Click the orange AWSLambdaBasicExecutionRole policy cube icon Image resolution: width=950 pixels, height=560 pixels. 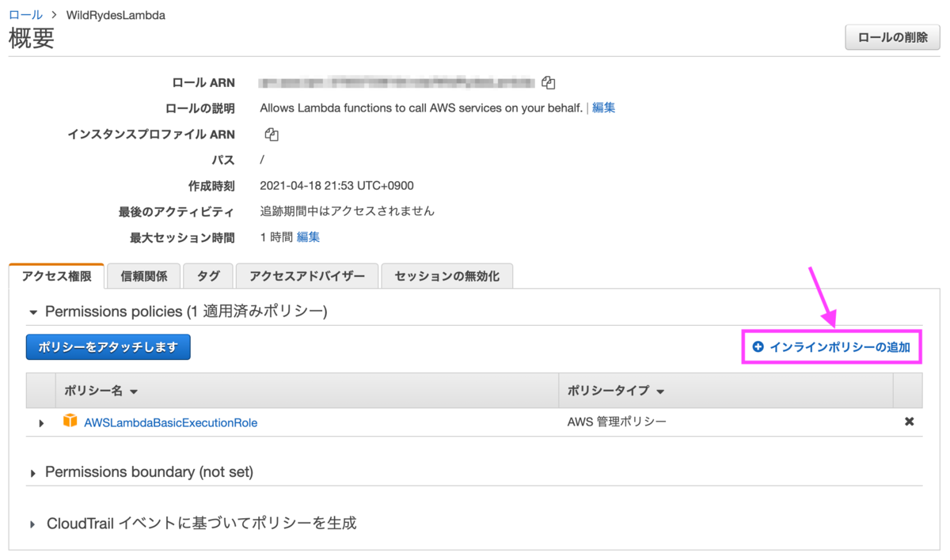(x=71, y=422)
